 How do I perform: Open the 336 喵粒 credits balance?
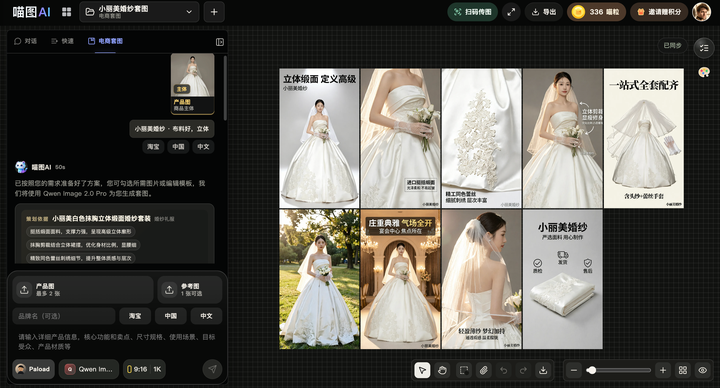pyautogui.click(x=596, y=12)
